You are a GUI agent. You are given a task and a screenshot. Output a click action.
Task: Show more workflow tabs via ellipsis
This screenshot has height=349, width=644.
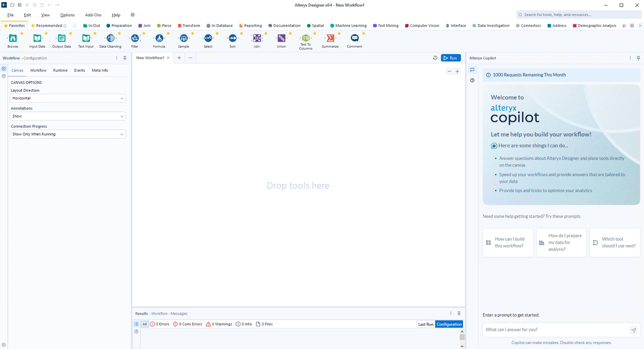click(190, 58)
